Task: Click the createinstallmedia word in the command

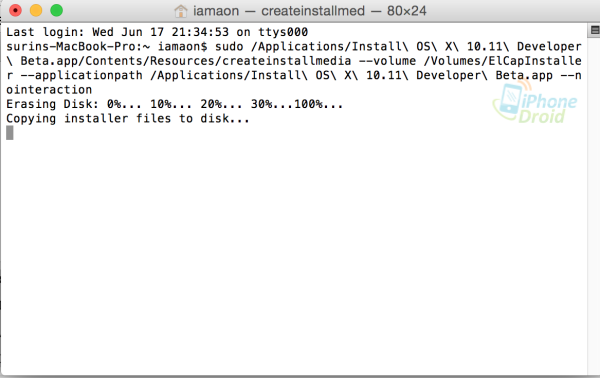Action: coord(286,61)
